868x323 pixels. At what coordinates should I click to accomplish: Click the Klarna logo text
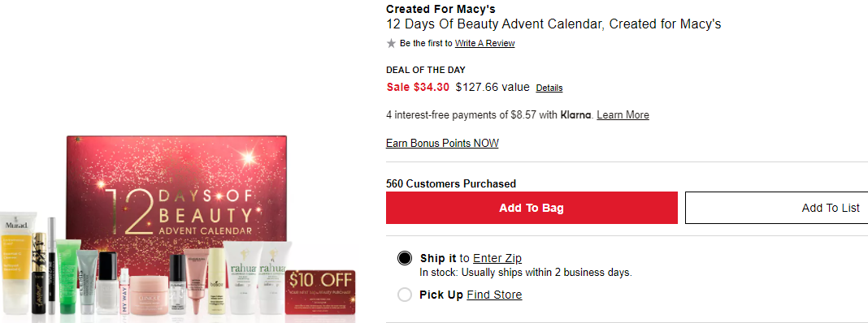coord(576,115)
